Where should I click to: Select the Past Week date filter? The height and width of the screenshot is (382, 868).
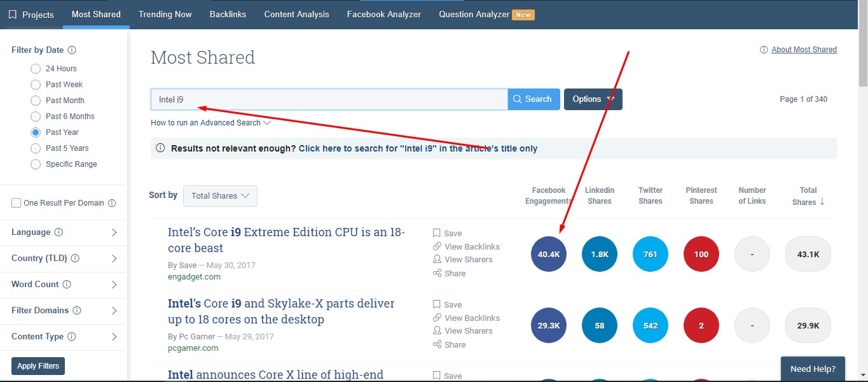[36, 85]
